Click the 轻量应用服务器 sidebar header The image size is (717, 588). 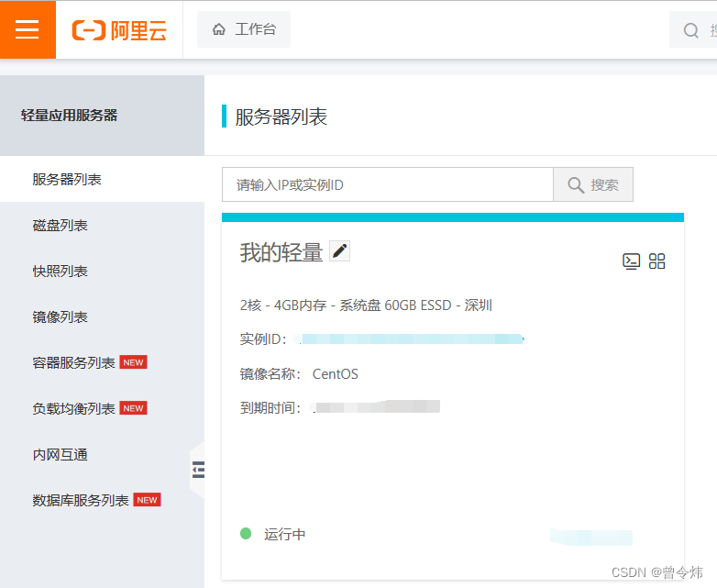click(x=69, y=116)
